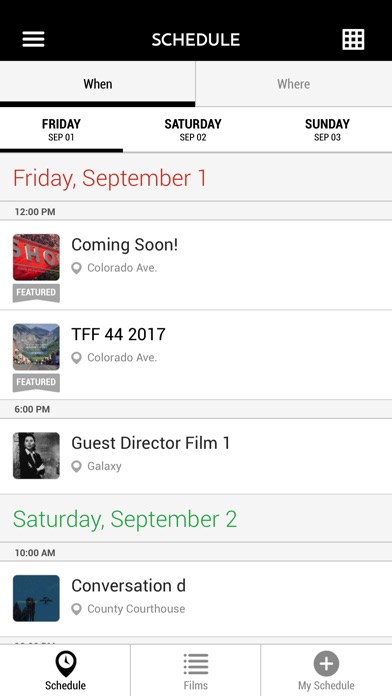This screenshot has width=392, height=696.
Task: Open the TFF 44 2017 event
Action: pos(196,355)
